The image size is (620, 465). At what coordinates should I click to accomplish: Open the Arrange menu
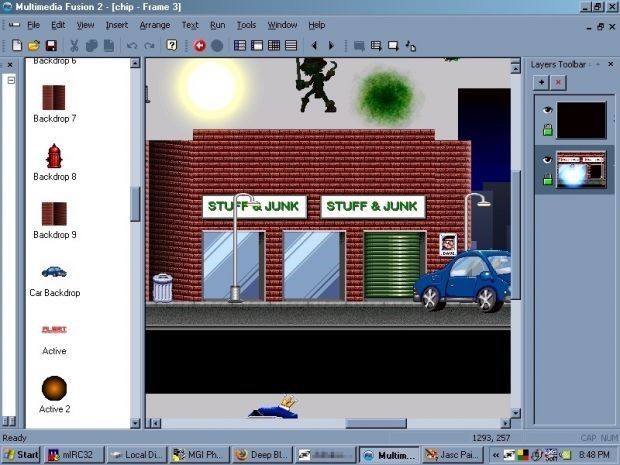click(154, 24)
